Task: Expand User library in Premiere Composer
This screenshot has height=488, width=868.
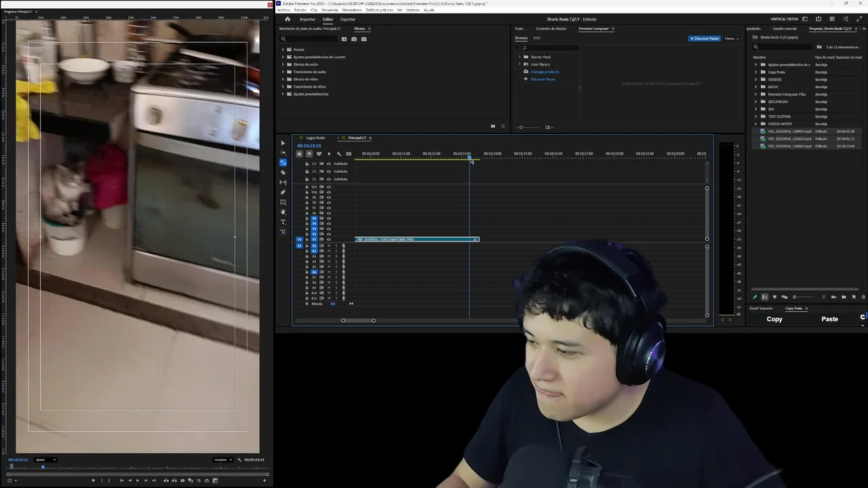Action: click(x=519, y=64)
